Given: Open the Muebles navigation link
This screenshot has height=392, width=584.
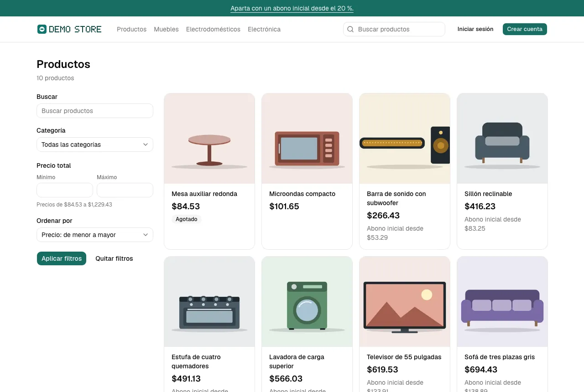Looking at the screenshot, I should [166, 29].
